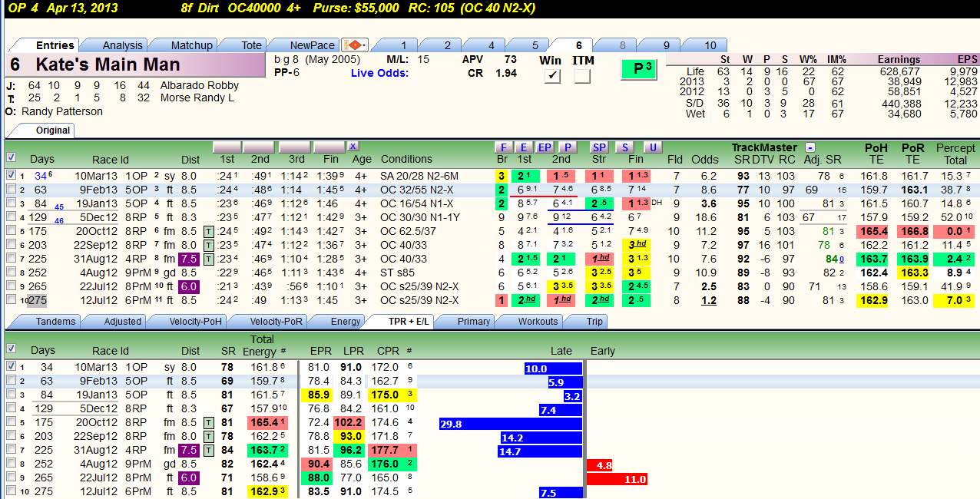Click the T icon in lower 22Sep12 row

208,437
